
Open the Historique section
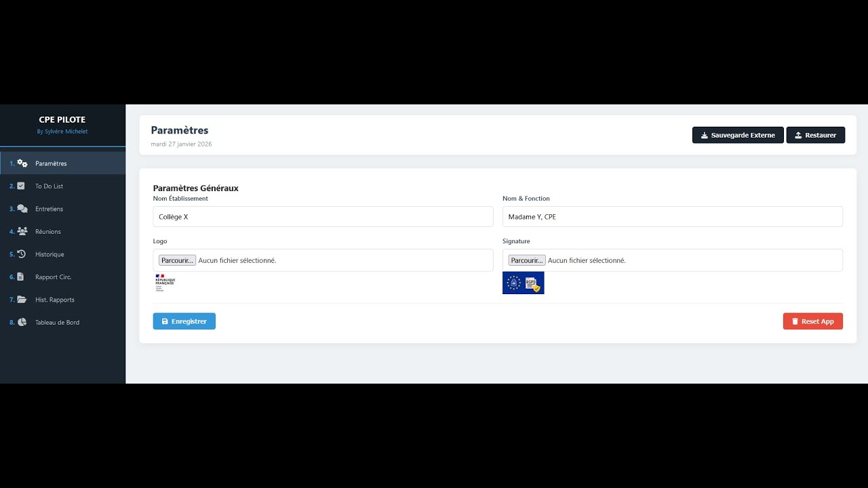62,254
